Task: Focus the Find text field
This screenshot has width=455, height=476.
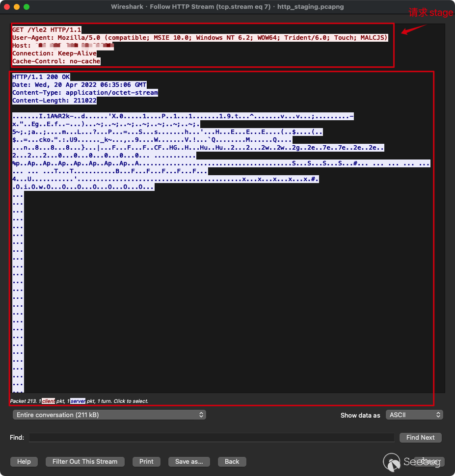Action: point(212,437)
